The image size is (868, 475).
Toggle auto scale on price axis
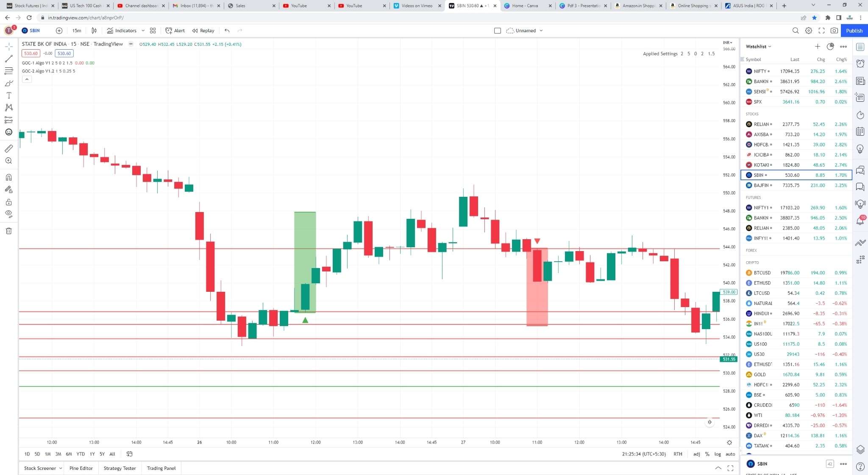[730, 454]
